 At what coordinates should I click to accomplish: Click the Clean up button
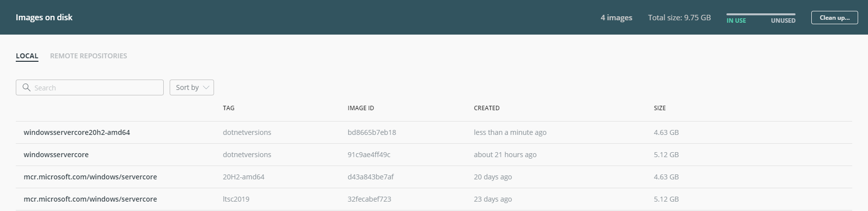[x=834, y=18]
